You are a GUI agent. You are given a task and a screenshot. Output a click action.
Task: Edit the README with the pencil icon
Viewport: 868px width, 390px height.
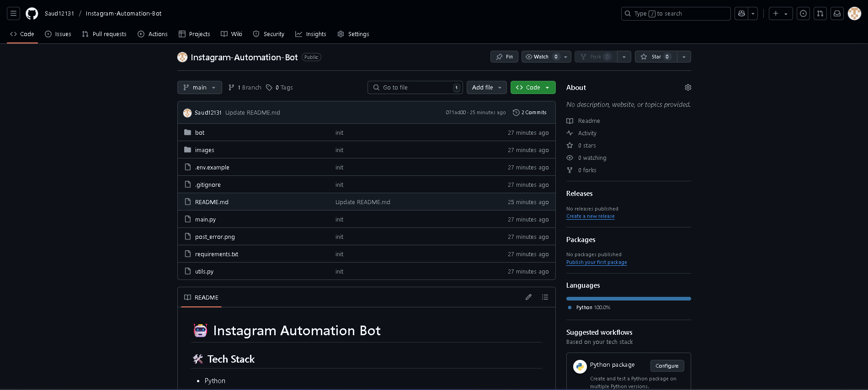[528, 297]
